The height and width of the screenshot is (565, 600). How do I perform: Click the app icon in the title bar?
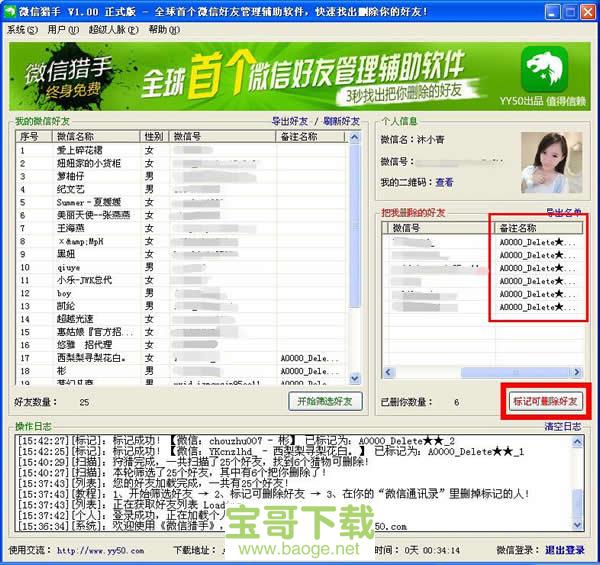coord(11,9)
